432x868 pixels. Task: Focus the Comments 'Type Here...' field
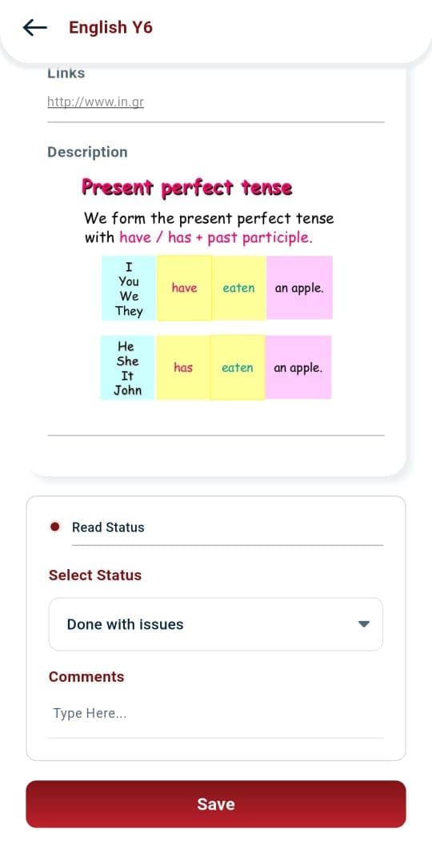216,714
